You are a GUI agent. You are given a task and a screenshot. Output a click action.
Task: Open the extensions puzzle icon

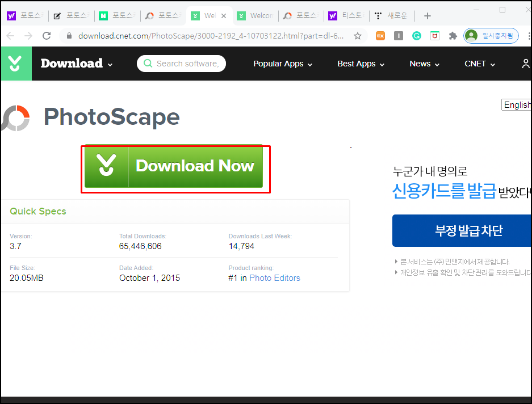tap(453, 36)
